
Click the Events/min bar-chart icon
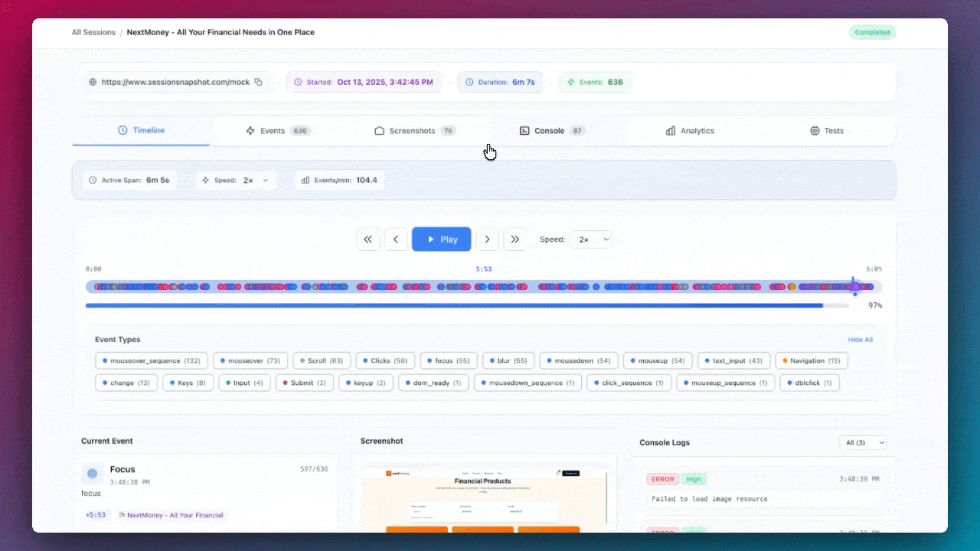[305, 180]
